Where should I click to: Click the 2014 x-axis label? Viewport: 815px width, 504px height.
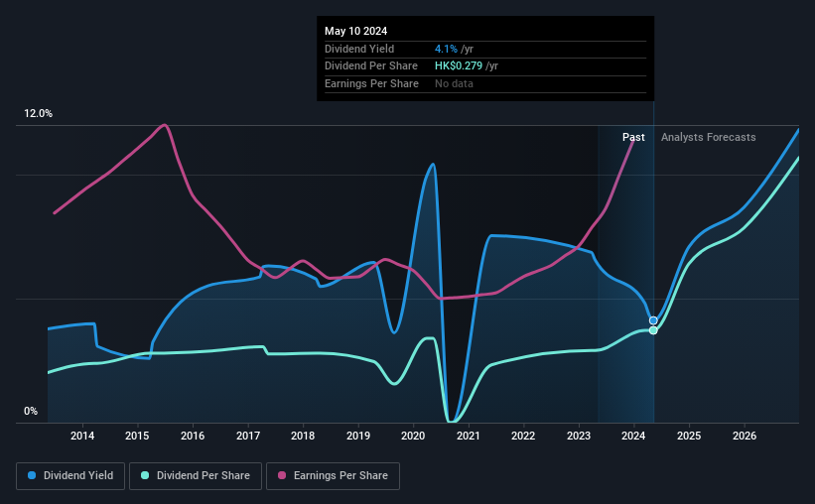click(82, 436)
